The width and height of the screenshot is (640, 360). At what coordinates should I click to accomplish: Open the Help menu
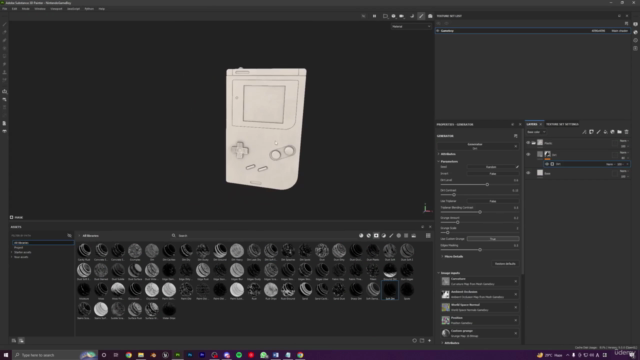(x=102, y=9)
